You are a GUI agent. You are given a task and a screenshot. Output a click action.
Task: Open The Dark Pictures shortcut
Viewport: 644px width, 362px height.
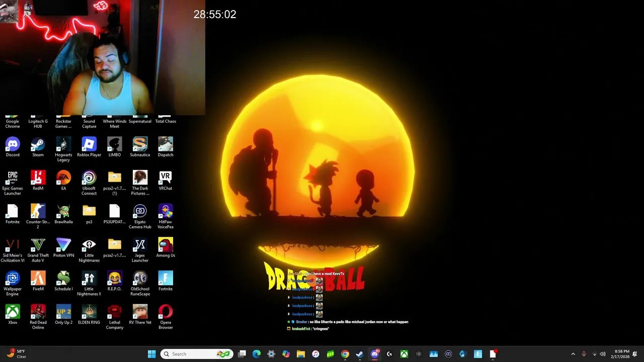pos(140,183)
